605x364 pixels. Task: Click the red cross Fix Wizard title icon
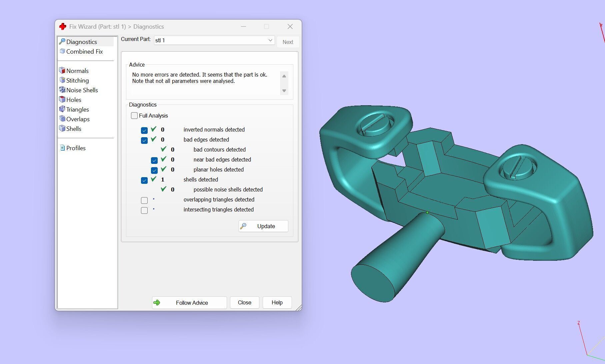pyautogui.click(x=62, y=27)
